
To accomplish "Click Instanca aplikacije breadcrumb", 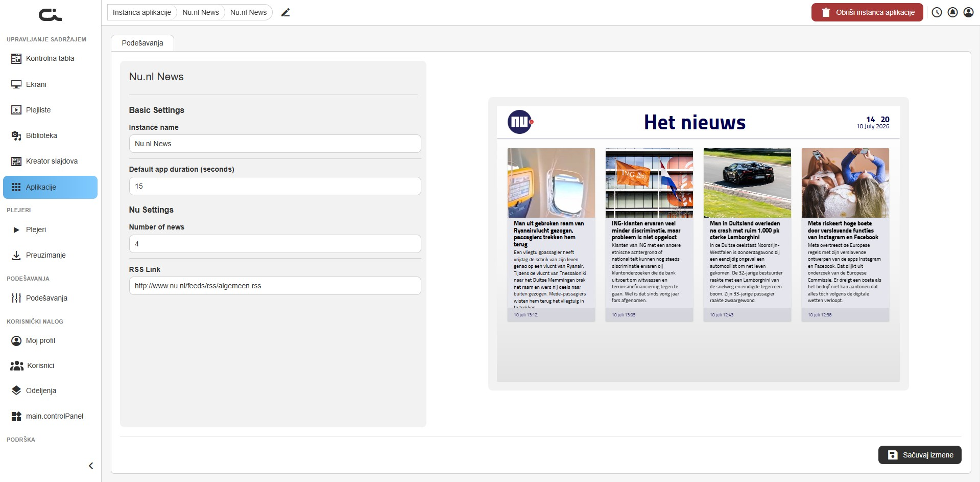I will pyautogui.click(x=141, y=12).
